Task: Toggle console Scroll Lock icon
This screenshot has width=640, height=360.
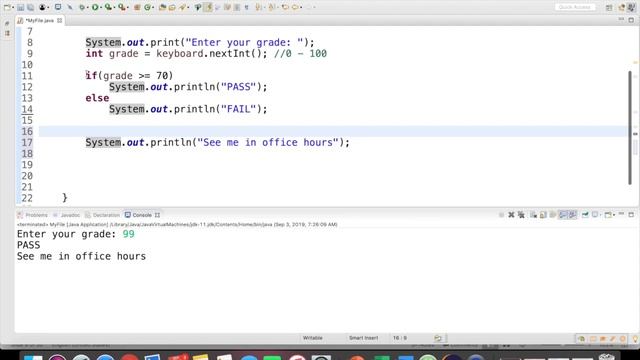Action: pos(543,215)
